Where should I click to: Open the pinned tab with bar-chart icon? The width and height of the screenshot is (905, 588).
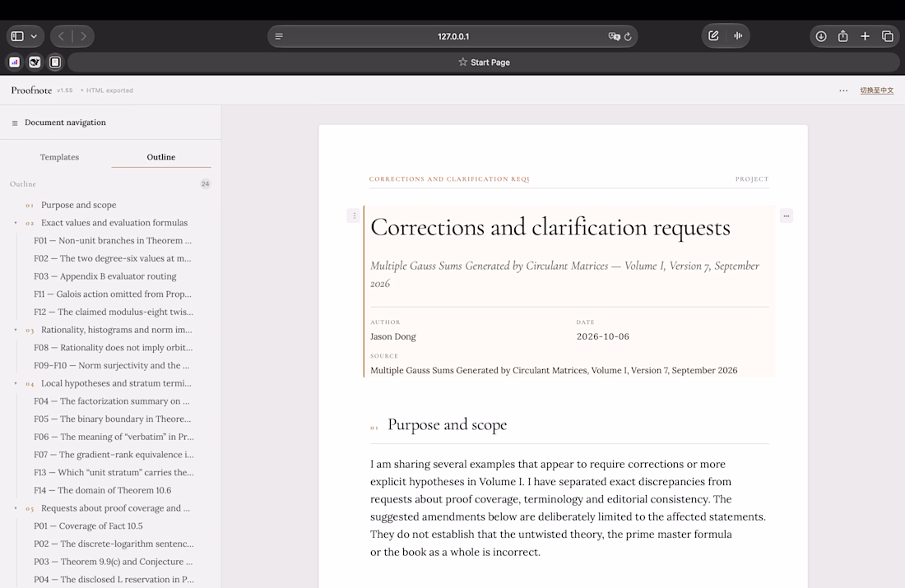coord(15,63)
